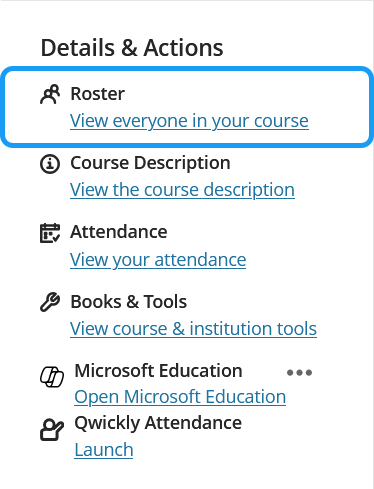The image size is (374, 489).
Task: Click the Books & Tools section title
Action: (129, 302)
